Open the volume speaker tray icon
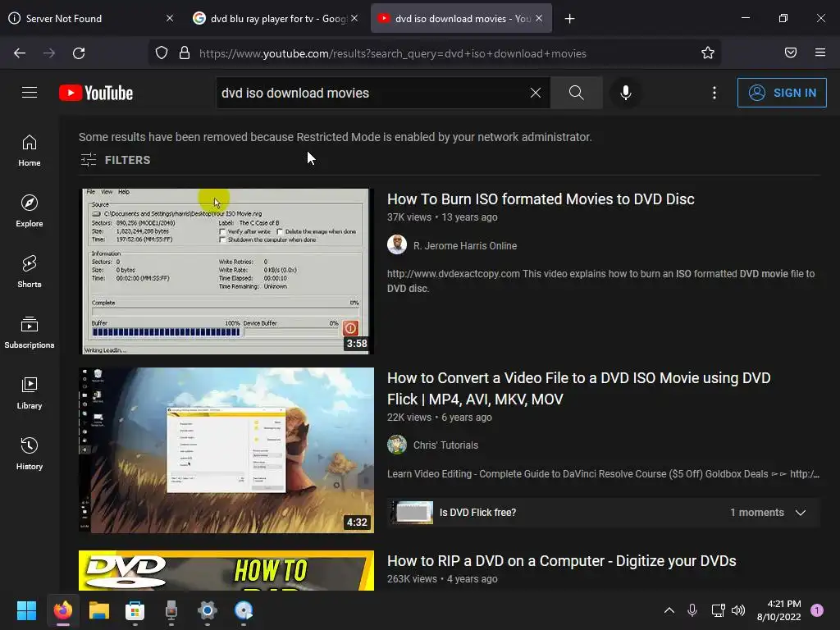Image resolution: width=840 pixels, height=630 pixels. click(x=738, y=610)
